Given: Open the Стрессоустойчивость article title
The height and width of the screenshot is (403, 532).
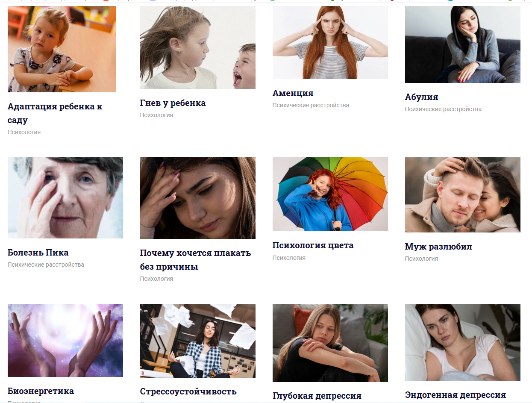Looking at the screenshot, I should pyautogui.click(x=188, y=391).
